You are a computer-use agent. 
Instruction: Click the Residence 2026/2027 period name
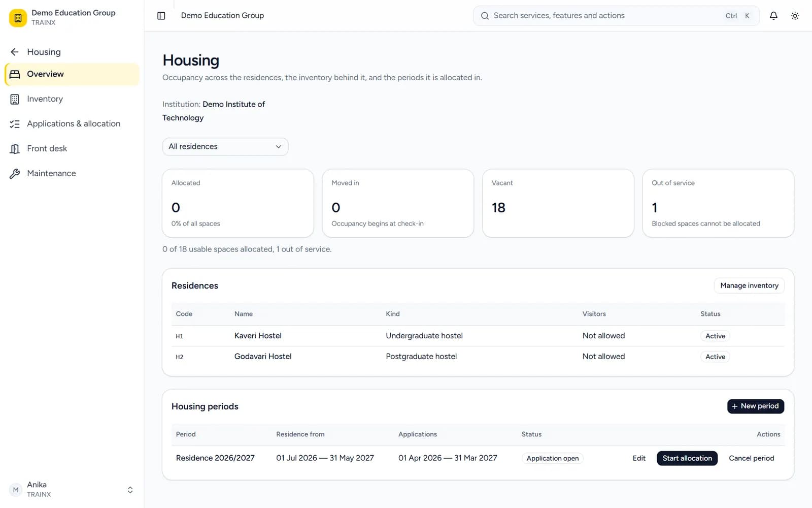(x=215, y=458)
